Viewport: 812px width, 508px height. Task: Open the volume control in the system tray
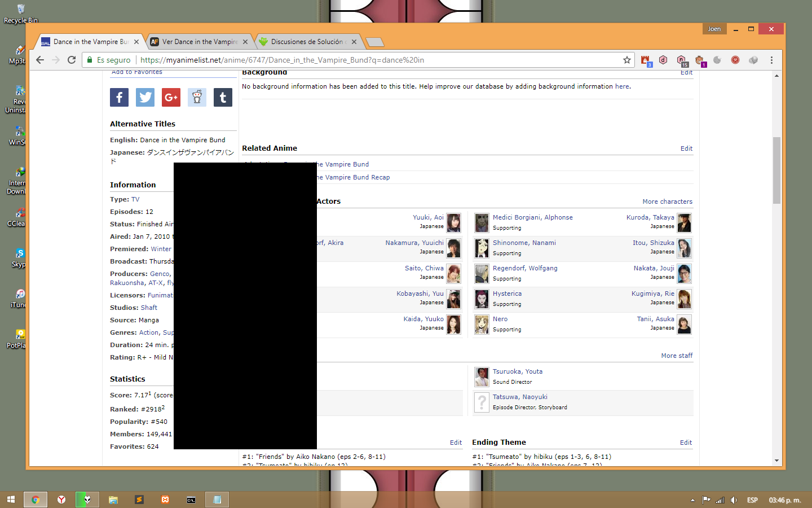(734, 500)
